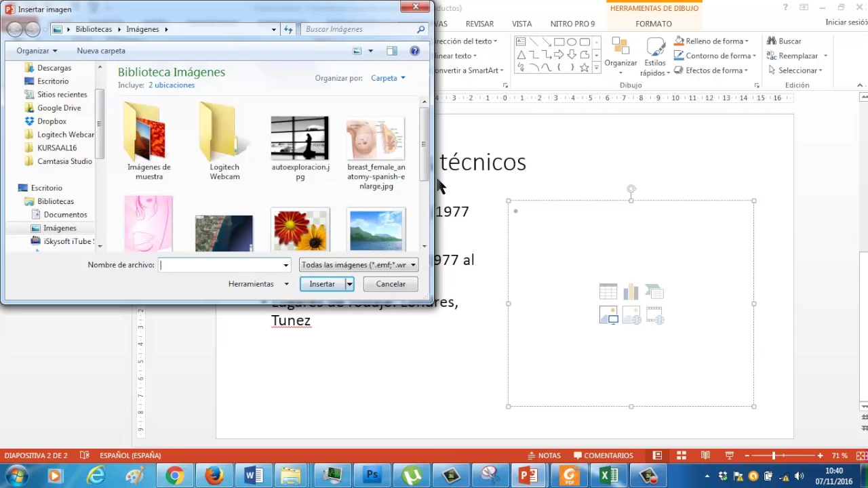
Task: Select Imágenes under Bibliotecas in the tree
Action: tap(60, 228)
